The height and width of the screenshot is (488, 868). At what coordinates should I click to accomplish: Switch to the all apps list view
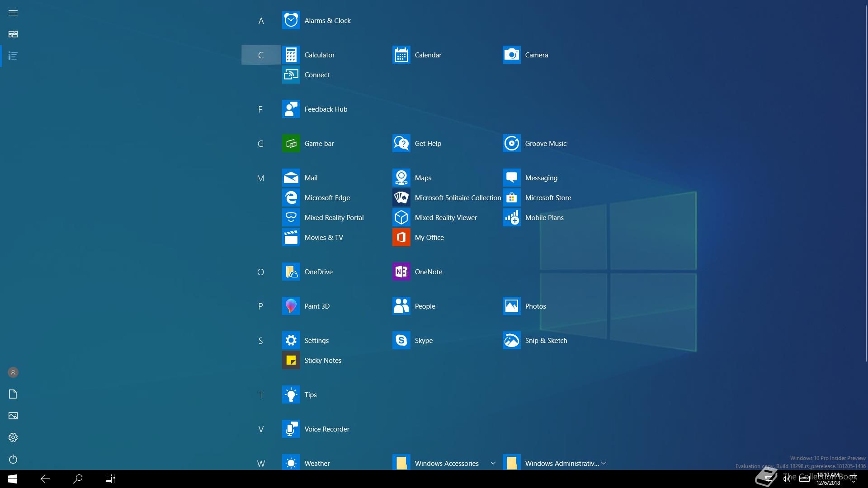(13, 56)
